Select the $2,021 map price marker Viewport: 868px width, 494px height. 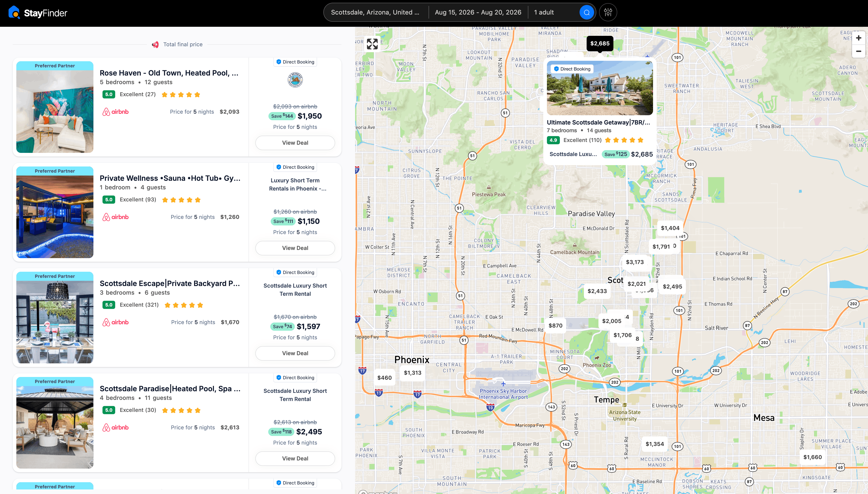tap(636, 284)
